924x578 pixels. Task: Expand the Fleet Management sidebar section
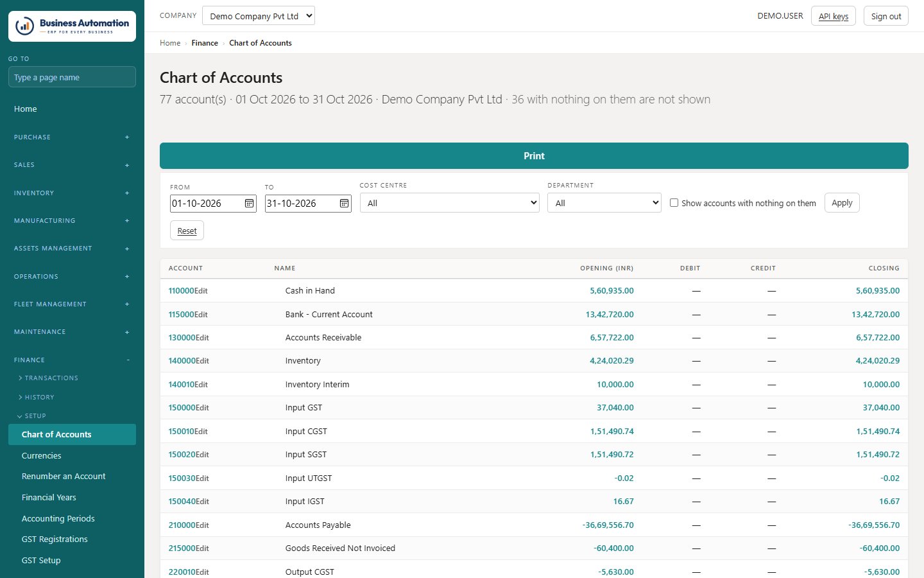click(x=72, y=304)
